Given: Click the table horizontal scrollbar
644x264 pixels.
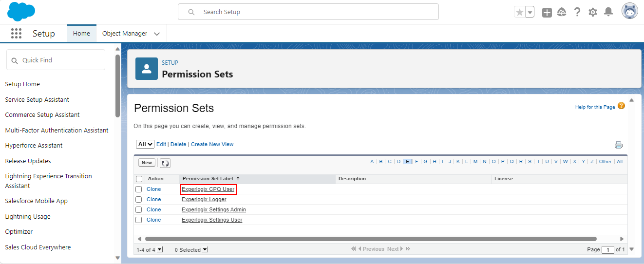Looking at the screenshot, I should [371, 239].
